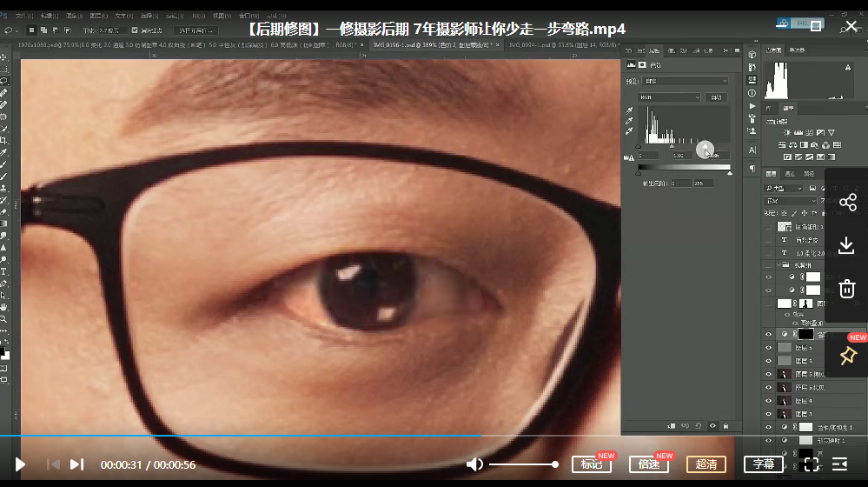Click the trash delete icon
Viewport: 868px width, 487px height.
coord(847,289)
